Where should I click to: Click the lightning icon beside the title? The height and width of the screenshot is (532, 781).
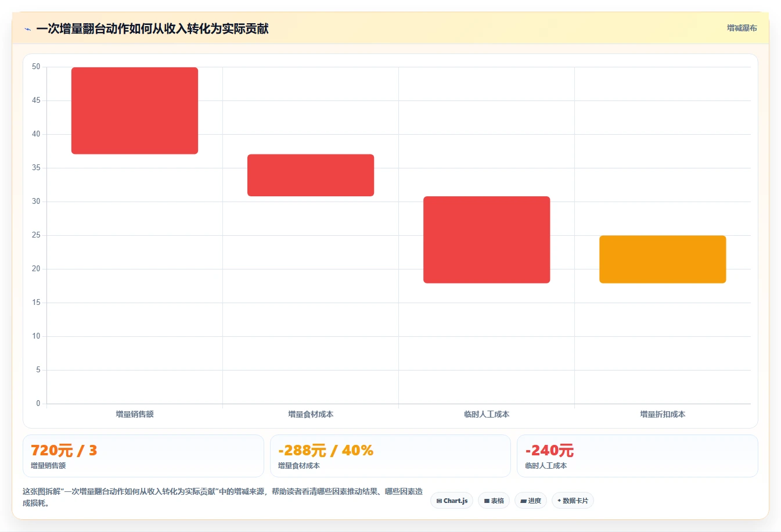27,29
